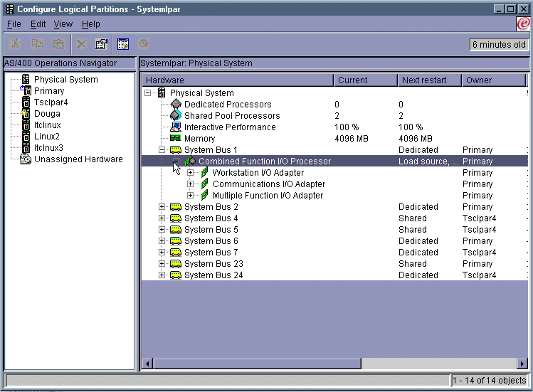Open the View menu
This screenshot has height=392, width=533.
tap(63, 24)
